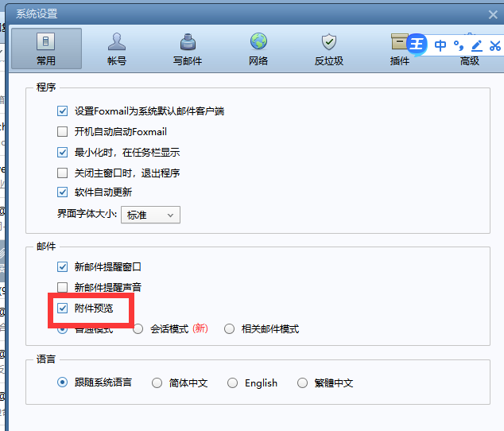Expand the 界面字体大小 font size dropdown

click(150, 215)
